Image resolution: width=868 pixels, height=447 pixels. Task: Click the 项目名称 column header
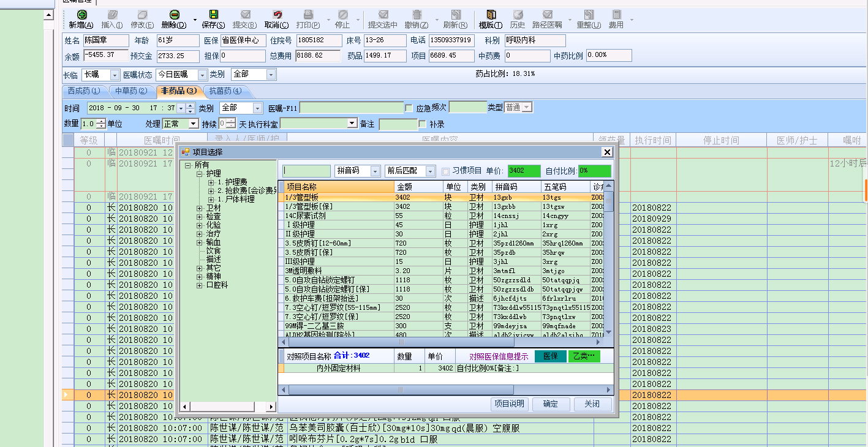click(339, 187)
